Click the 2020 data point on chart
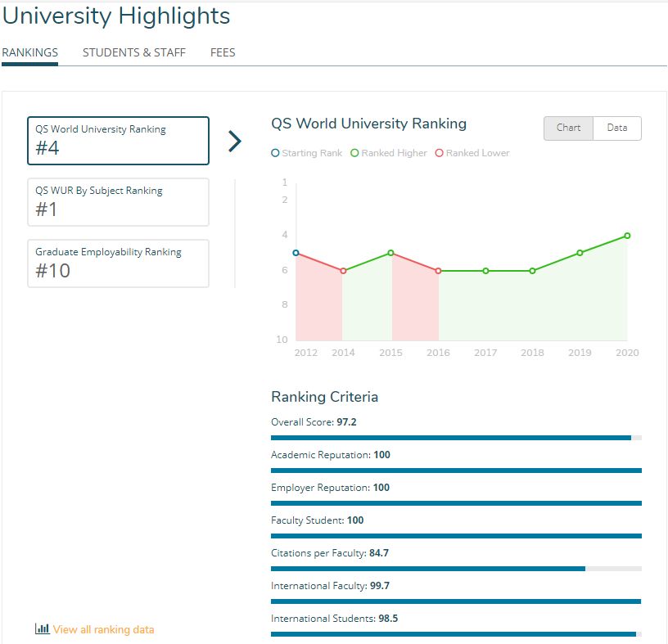 pos(627,236)
